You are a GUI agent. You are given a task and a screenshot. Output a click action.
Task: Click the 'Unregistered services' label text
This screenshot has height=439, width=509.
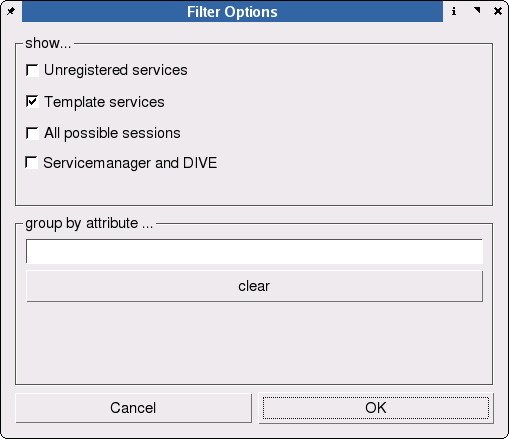(116, 70)
